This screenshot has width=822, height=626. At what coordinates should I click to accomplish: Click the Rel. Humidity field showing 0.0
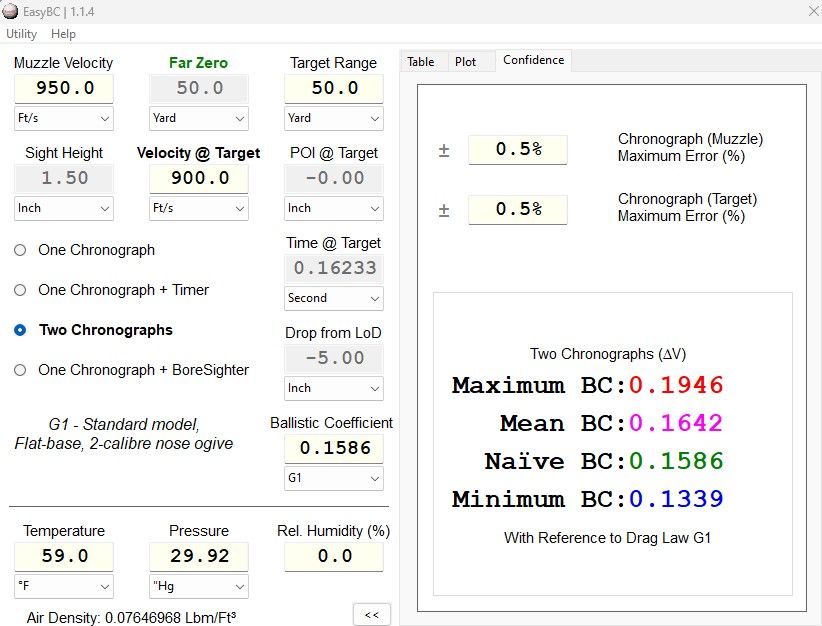tap(334, 556)
